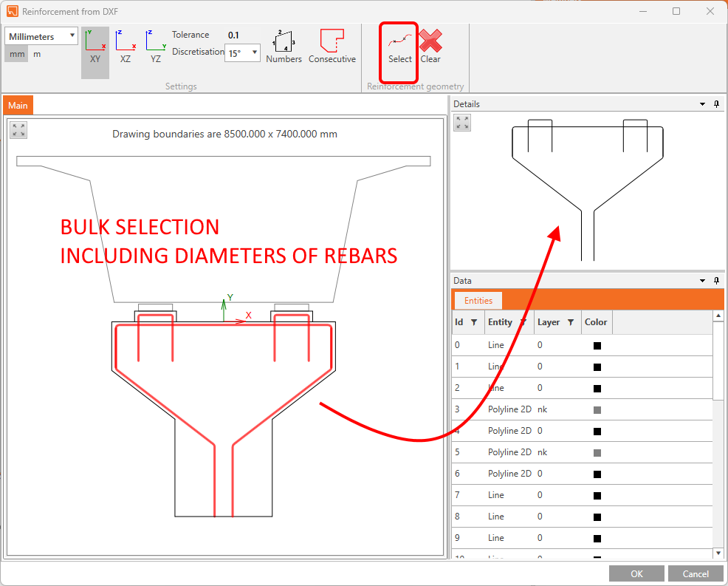Select the XY plane icon
Image resolution: width=728 pixels, height=586 pixels.
click(95, 46)
